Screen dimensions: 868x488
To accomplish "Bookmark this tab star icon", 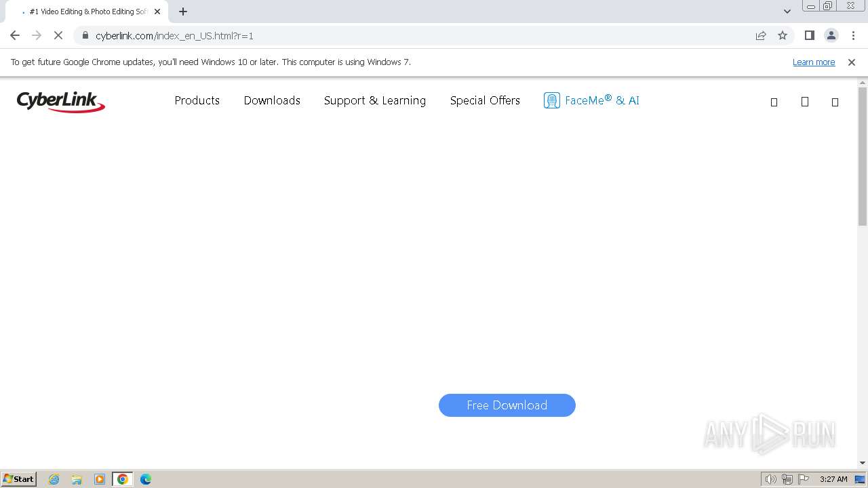I will click(783, 35).
